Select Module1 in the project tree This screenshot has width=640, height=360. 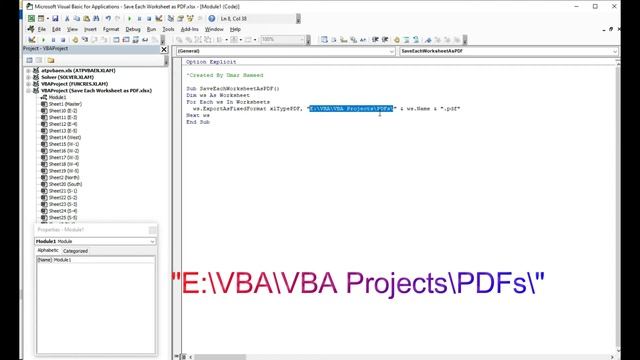(x=57, y=97)
